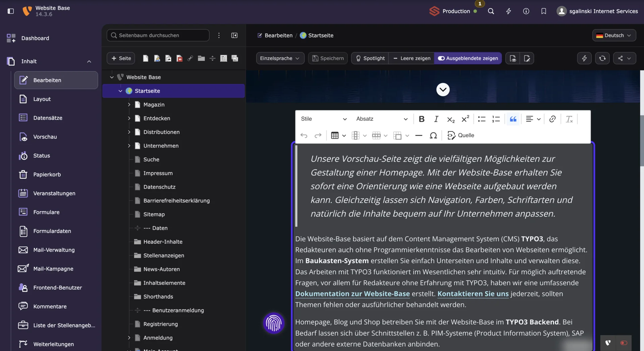Click the + Seite new page button
The height and width of the screenshot is (351, 644).
(121, 58)
